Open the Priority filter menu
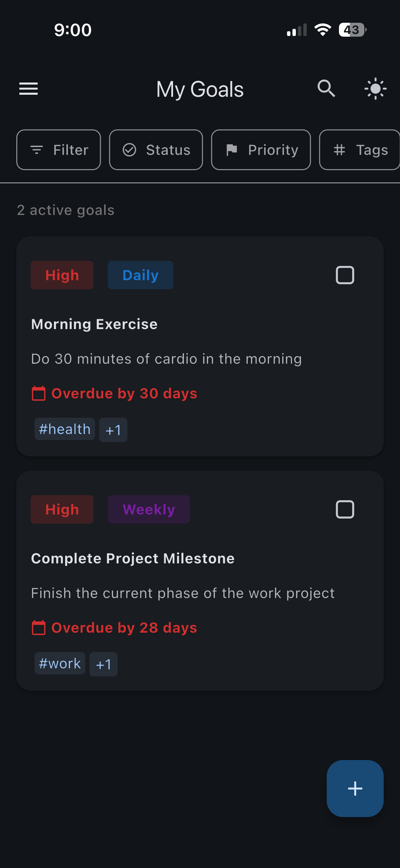This screenshot has height=868, width=400. click(261, 150)
